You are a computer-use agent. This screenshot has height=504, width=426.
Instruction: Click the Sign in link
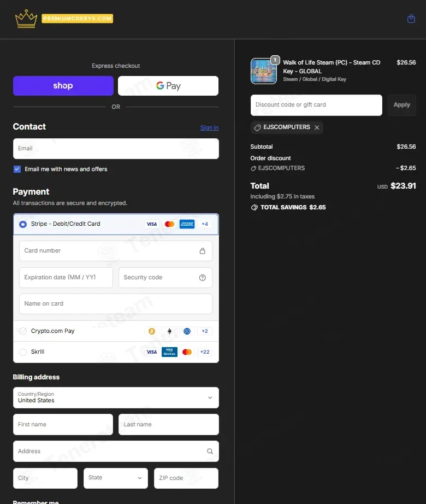click(209, 128)
